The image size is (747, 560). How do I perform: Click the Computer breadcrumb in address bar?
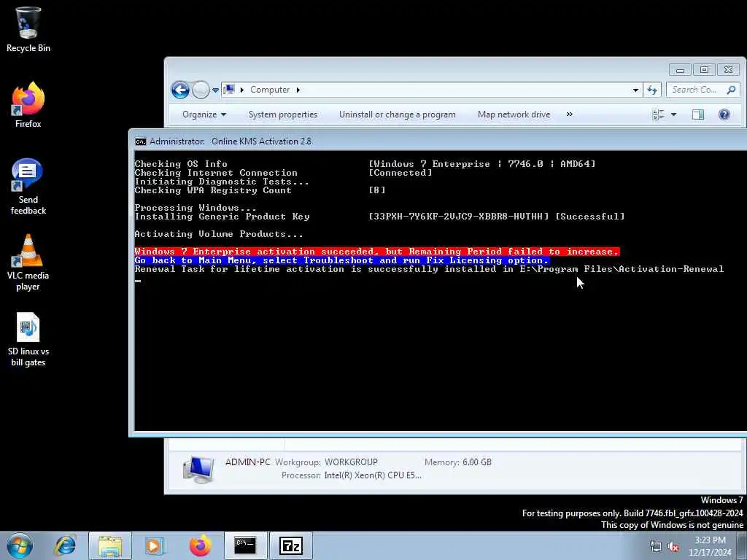[x=270, y=90]
